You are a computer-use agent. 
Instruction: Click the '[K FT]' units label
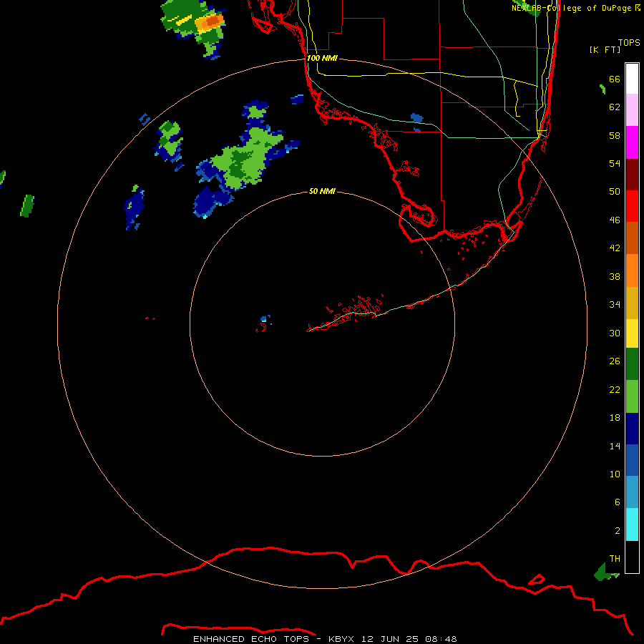605,49
